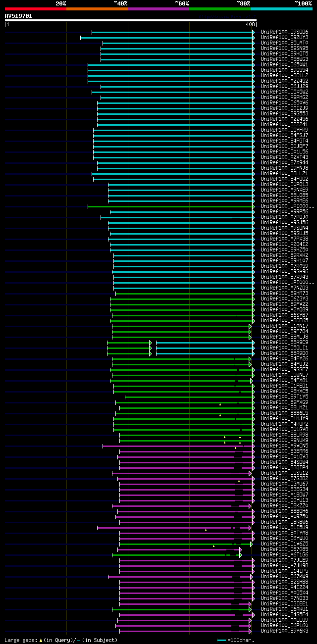Click the UniRef100_A6T1G6 label
Image resolution: width=317 pixels, height=644 pixels.
284,555
